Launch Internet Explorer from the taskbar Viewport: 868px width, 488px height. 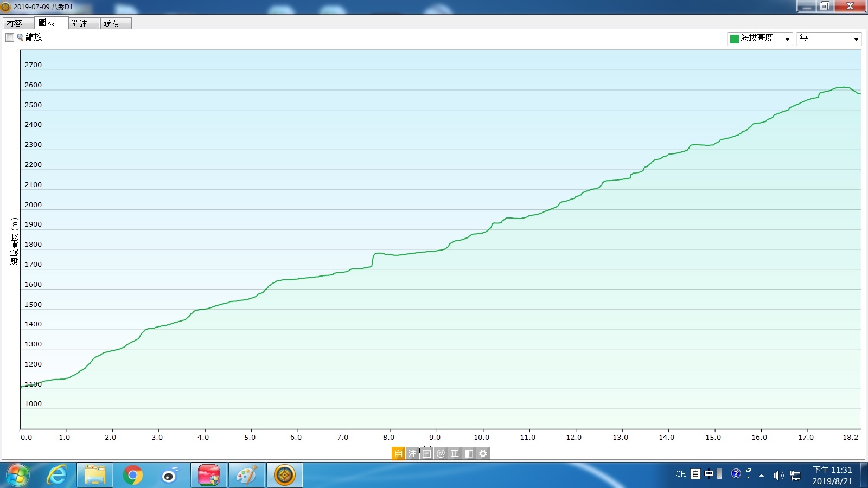(56, 476)
